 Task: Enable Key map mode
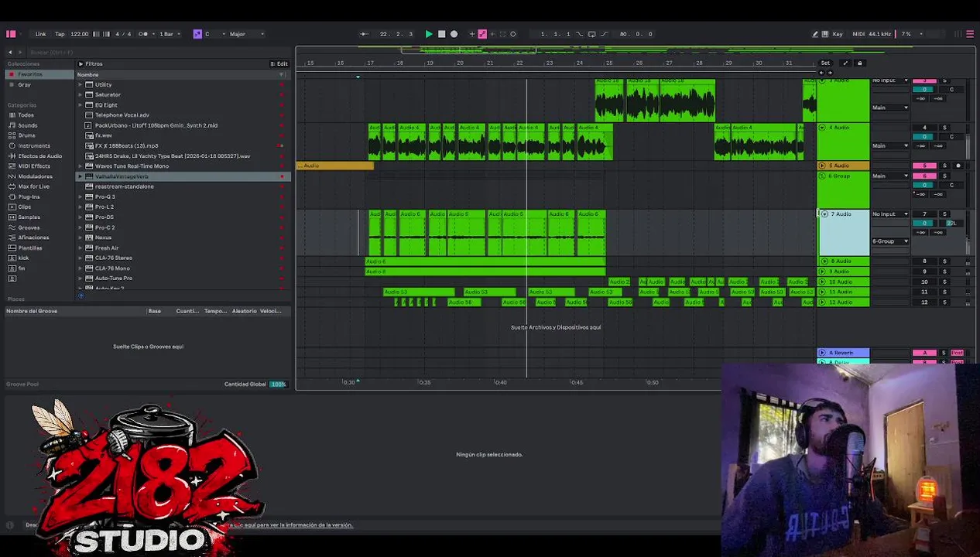pos(838,34)
